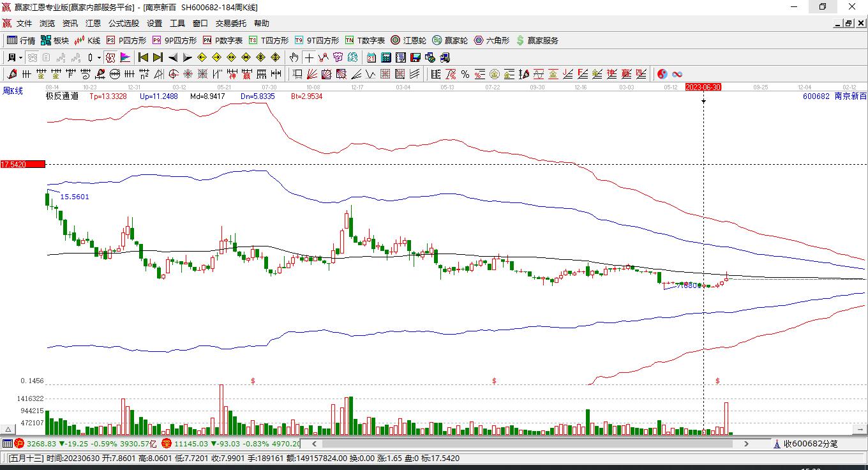
Task: Click the red 17.5420 price label
Action: (x=22, y=164)
